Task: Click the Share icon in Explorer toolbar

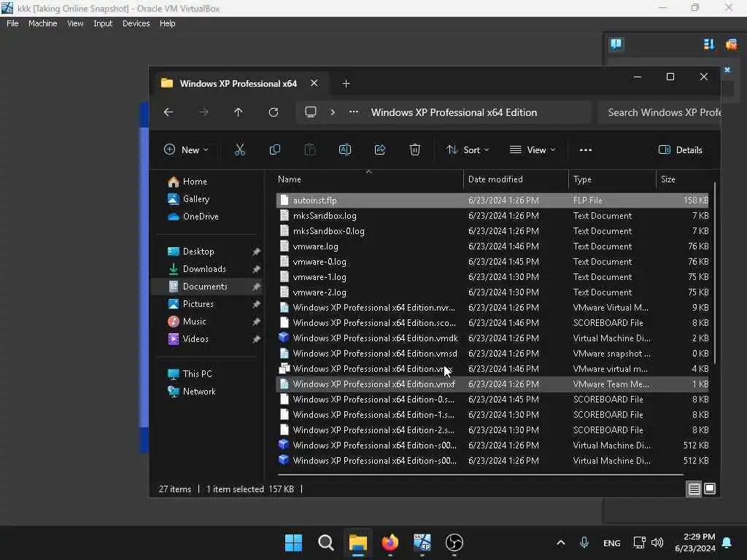Action: (379, 149)
